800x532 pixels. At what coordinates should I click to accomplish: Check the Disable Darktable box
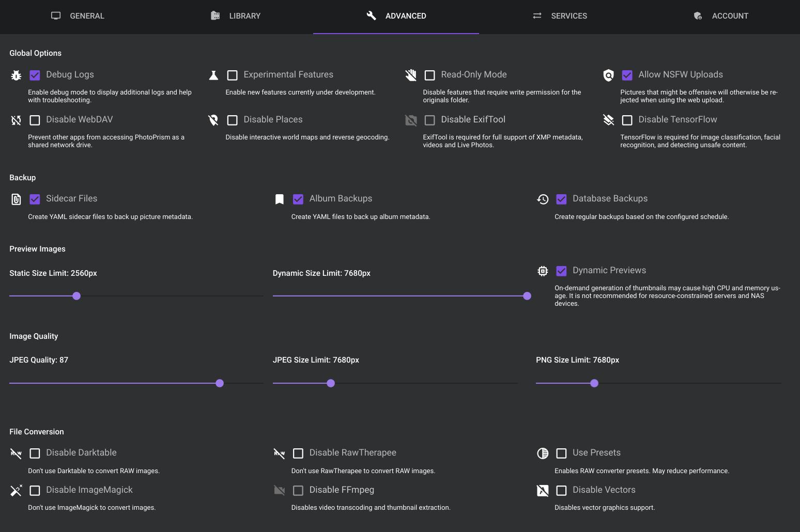click(x=35, y=453)
